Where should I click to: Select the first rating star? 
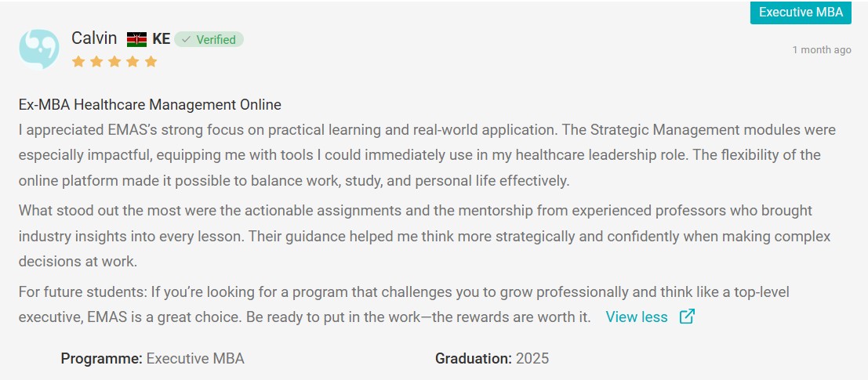(x=78, y=61)
